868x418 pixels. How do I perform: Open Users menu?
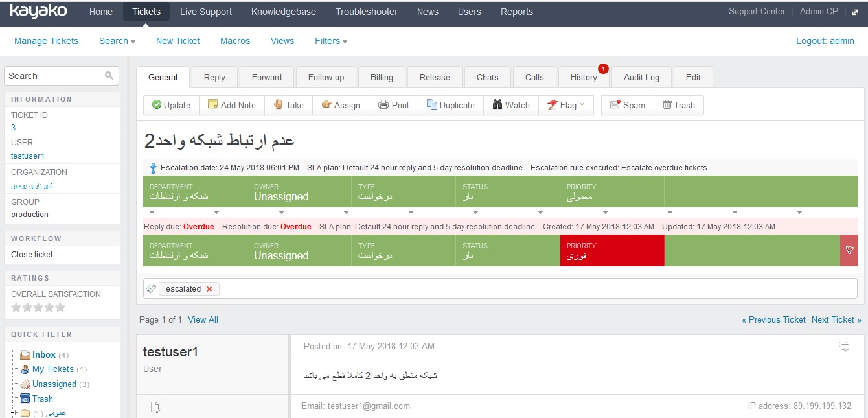point(470,12)
